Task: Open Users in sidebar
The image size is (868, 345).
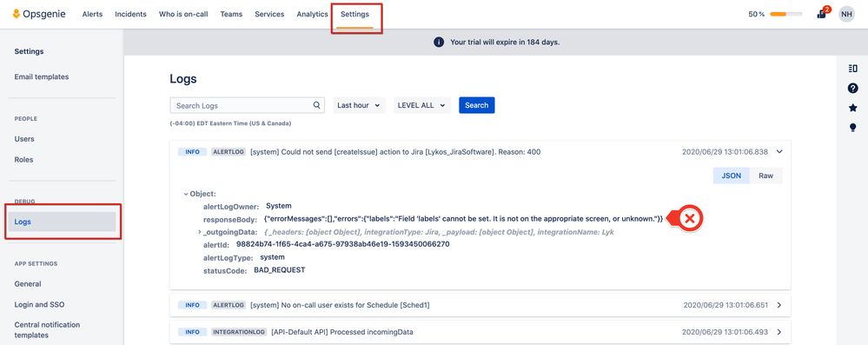Action: (x=24, y=139)
